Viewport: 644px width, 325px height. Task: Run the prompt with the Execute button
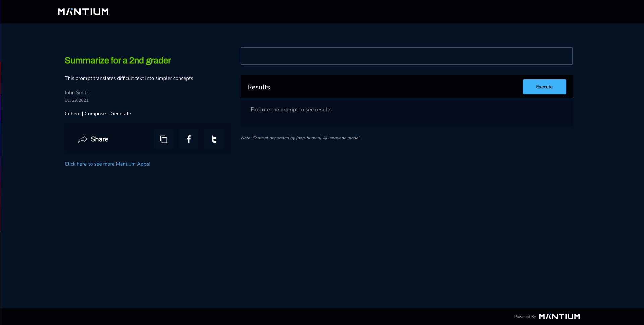pyautogui.click(x=544, y=87)
